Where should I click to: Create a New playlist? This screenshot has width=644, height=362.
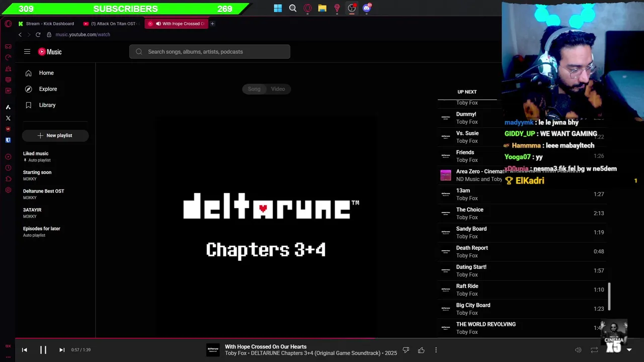(55, 135)
